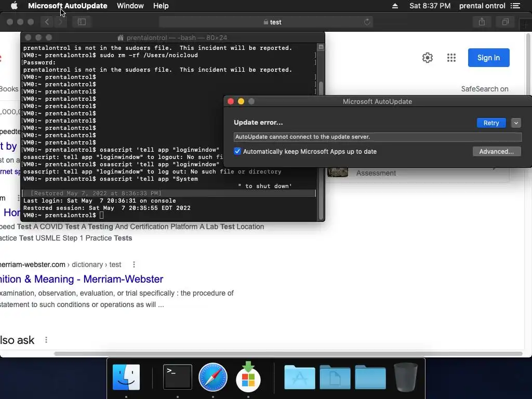Close the Microsoft AutoUpdate window

[x=231, y=101]
